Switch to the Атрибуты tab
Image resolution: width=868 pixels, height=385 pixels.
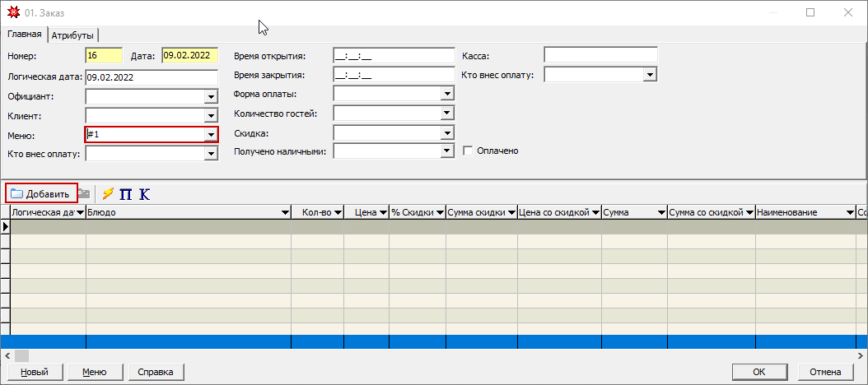click(72, 35)
